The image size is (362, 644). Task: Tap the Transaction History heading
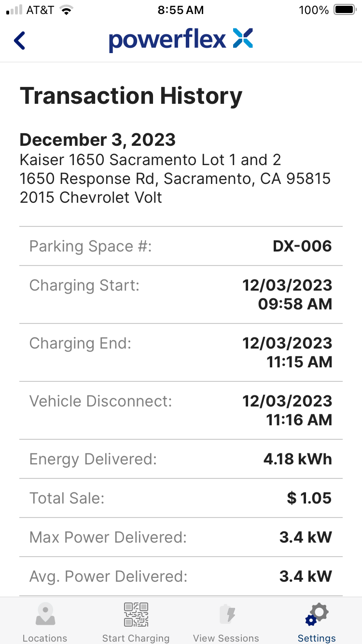click(131, 96)
